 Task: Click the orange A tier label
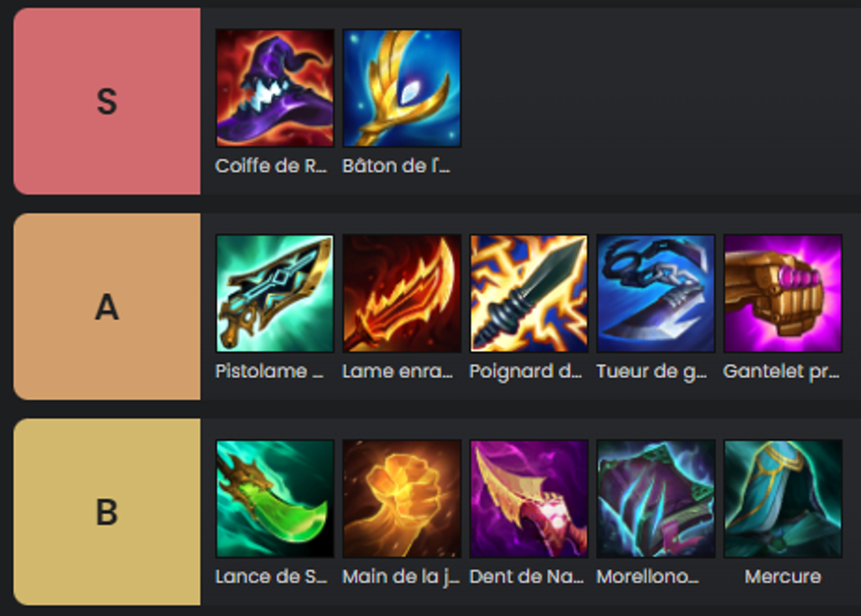107,306
